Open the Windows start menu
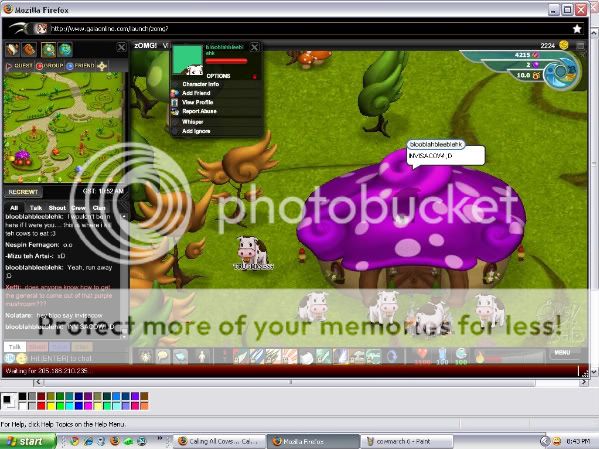Image resolution: width=599 pixels, height=449 pixels. (x=28, y=441)
